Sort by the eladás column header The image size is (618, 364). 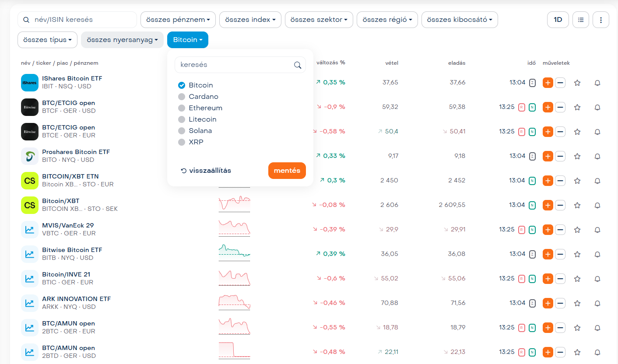(x=456, y=63)
